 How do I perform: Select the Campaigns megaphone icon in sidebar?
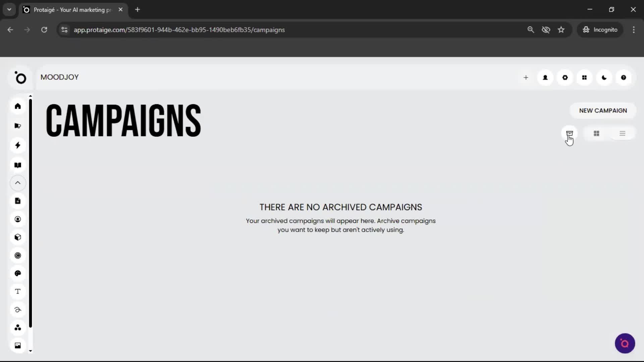click(x=18, y=126)
